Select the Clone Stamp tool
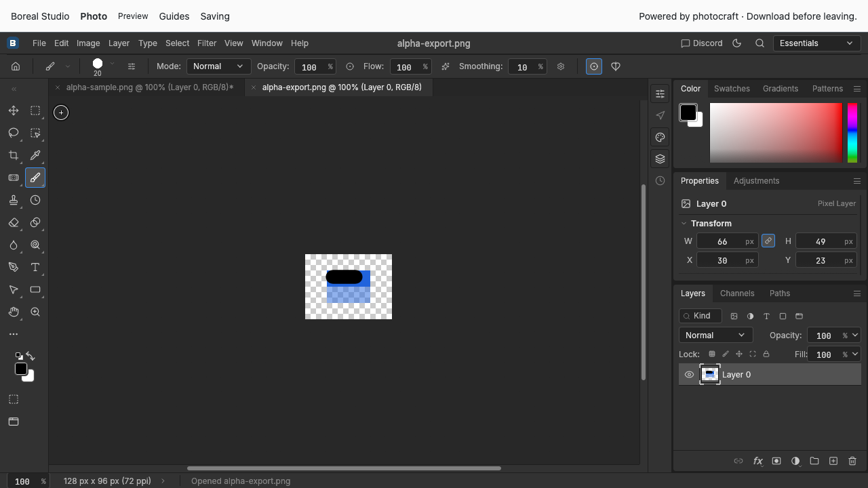Image resolution: width=868 pixels, height=488 pixels. coord(14,200)
